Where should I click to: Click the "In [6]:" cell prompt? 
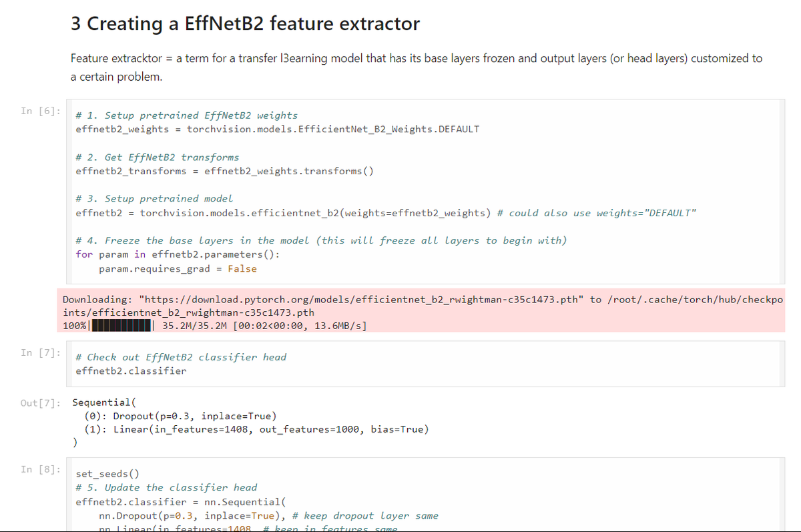[41, 110]
